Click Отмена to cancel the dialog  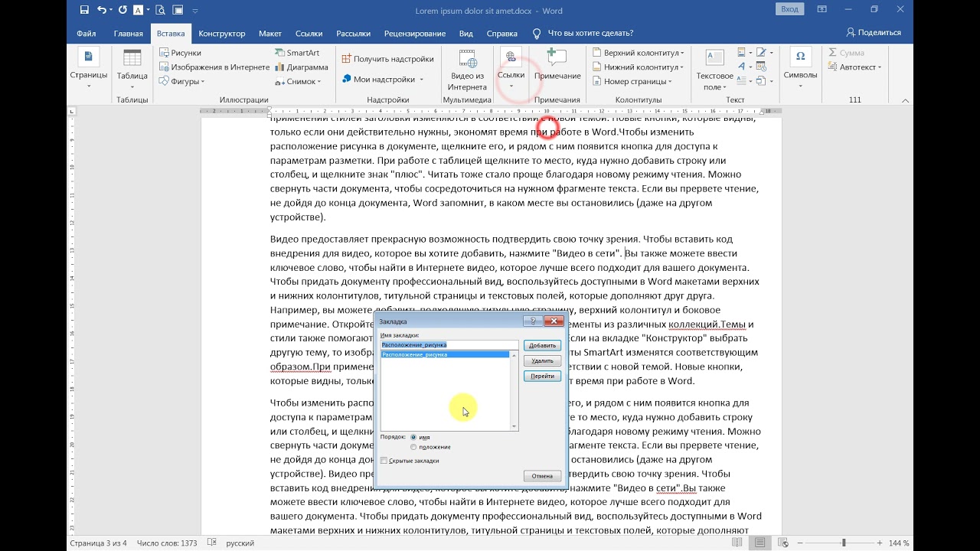(543, 476)
